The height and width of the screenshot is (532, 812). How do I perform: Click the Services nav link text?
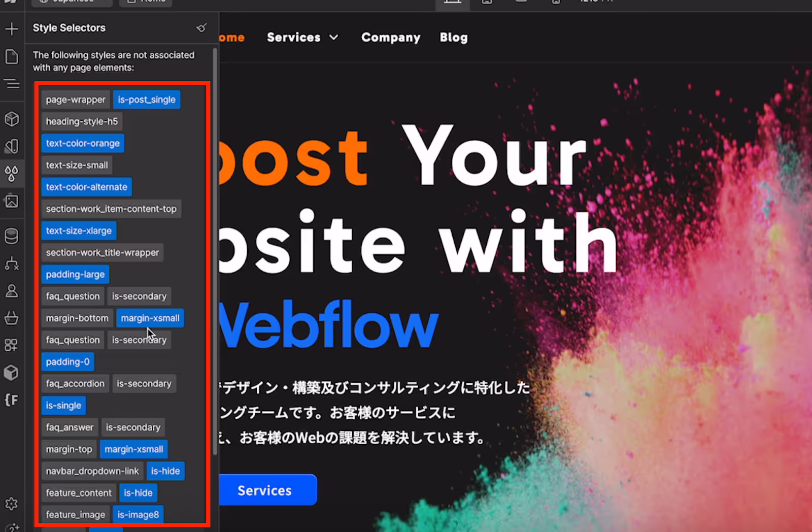click(294, 38)
